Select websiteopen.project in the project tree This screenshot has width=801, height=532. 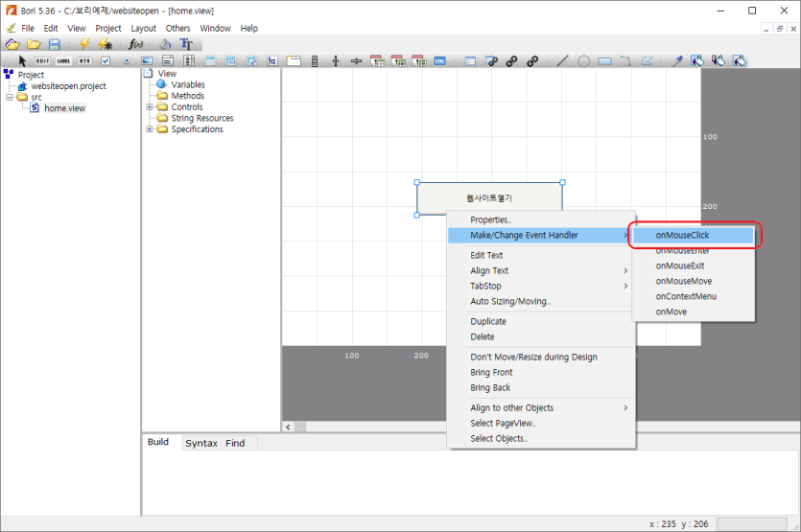coord(68,85)
